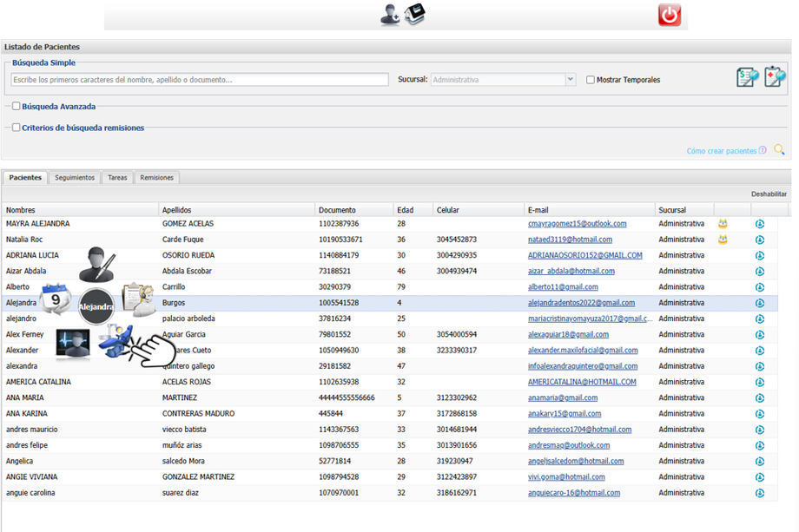Switch to the Seguimientos tab
The image size is (799, 532).
click(75, 178)
